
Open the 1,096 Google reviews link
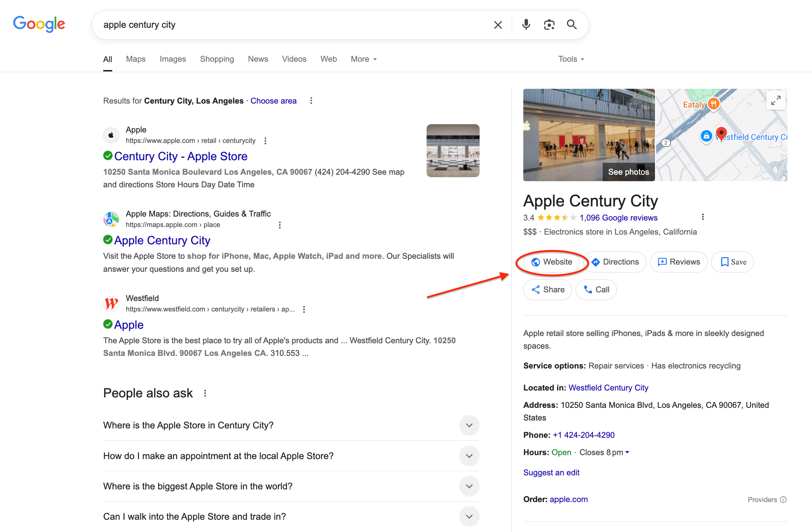pyautogui.click(x=619, y=218)
